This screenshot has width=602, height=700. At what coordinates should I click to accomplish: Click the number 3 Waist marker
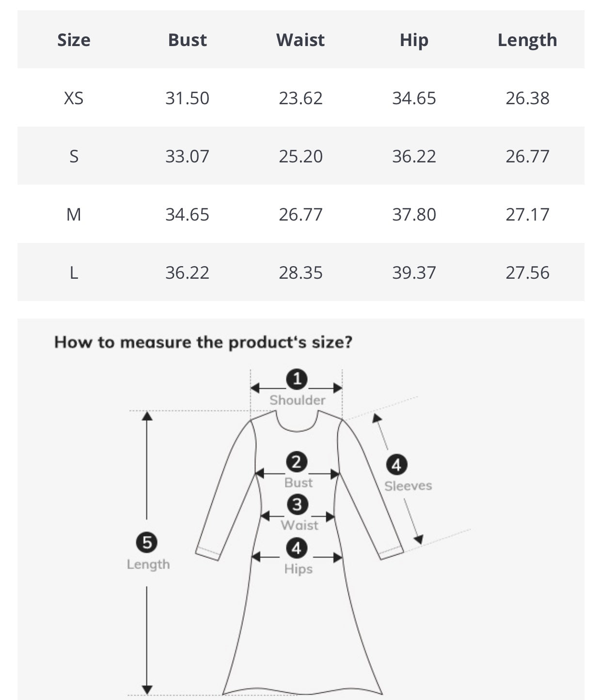(297, 504)
